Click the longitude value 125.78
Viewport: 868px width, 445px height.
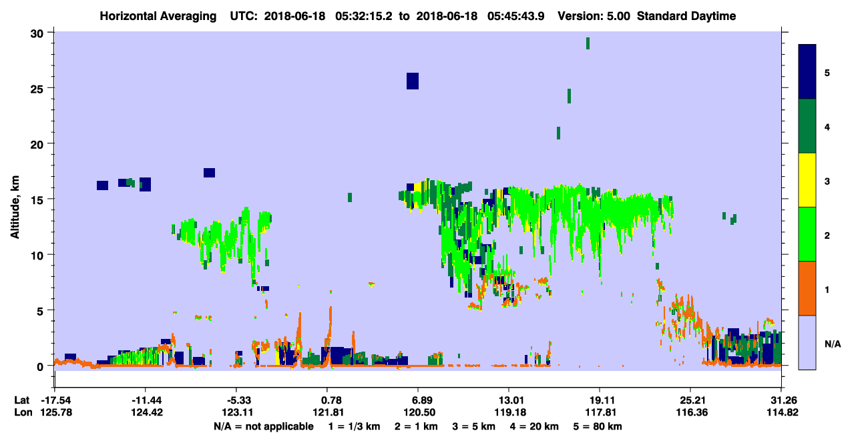(x=55, y=412)
